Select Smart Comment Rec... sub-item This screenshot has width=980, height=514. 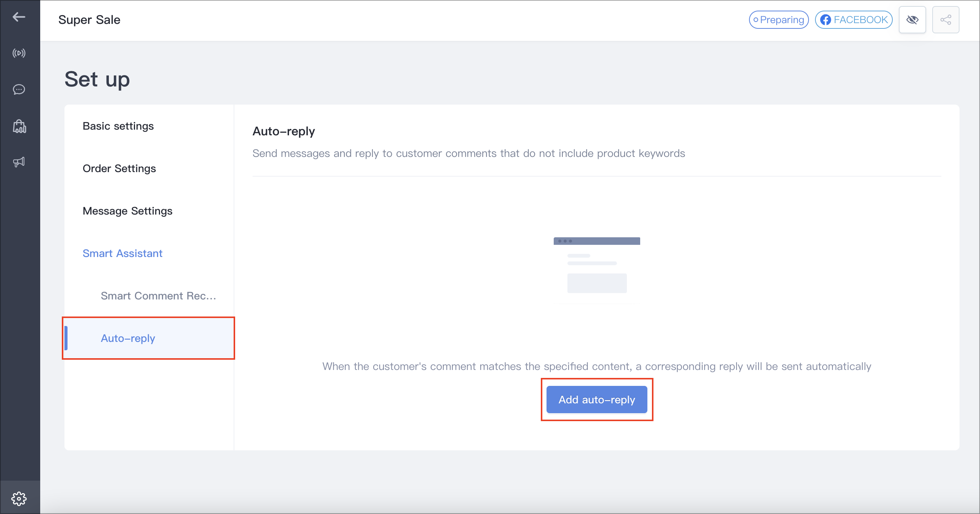tap(158, 296)
